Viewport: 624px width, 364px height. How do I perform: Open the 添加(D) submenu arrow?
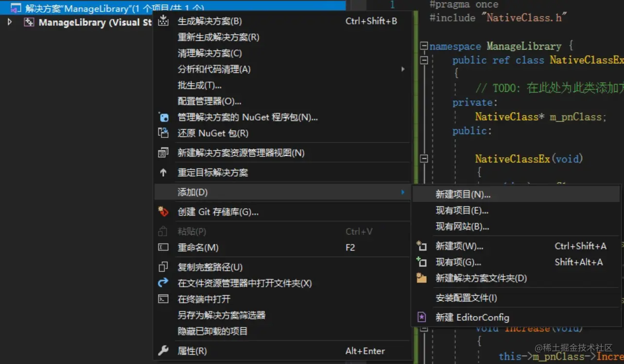click(402, 192)
